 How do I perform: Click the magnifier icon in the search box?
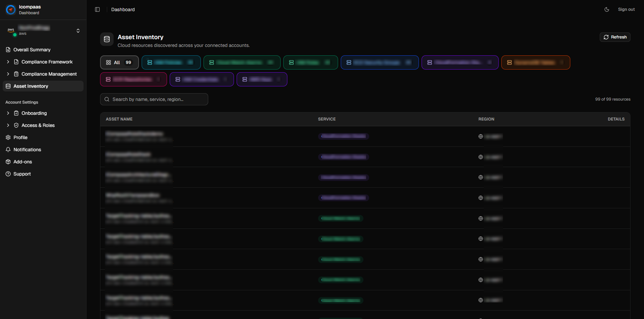point(107,99)
